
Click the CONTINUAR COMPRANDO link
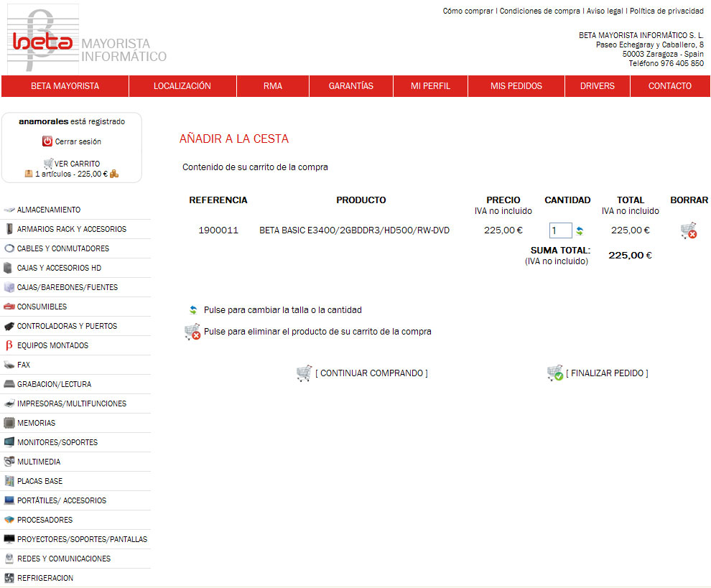coord(371,373)
